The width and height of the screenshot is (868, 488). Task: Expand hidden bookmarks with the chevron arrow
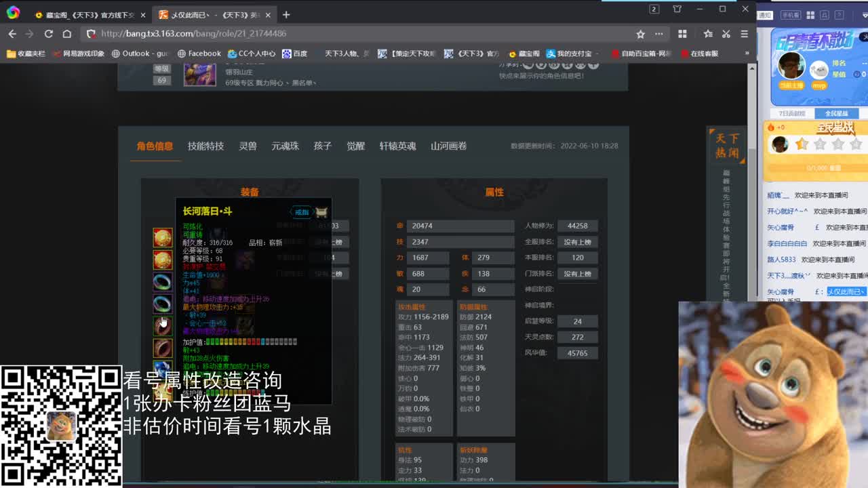tap(747, 52)
